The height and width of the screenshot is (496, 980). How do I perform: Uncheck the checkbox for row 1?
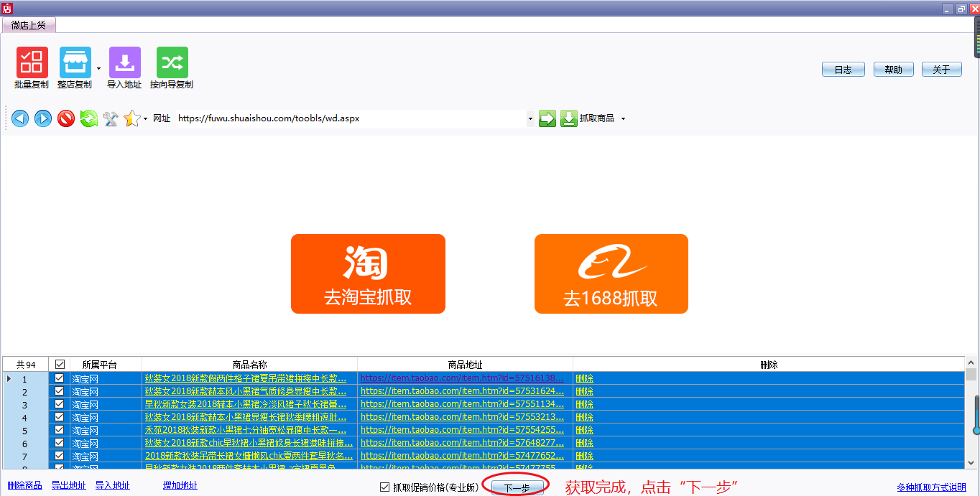click(60, 378)
